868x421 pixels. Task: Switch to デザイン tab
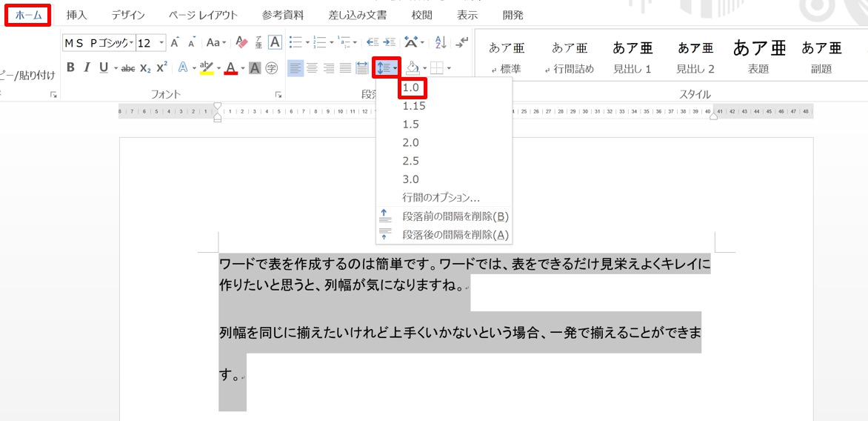(130, 16)
